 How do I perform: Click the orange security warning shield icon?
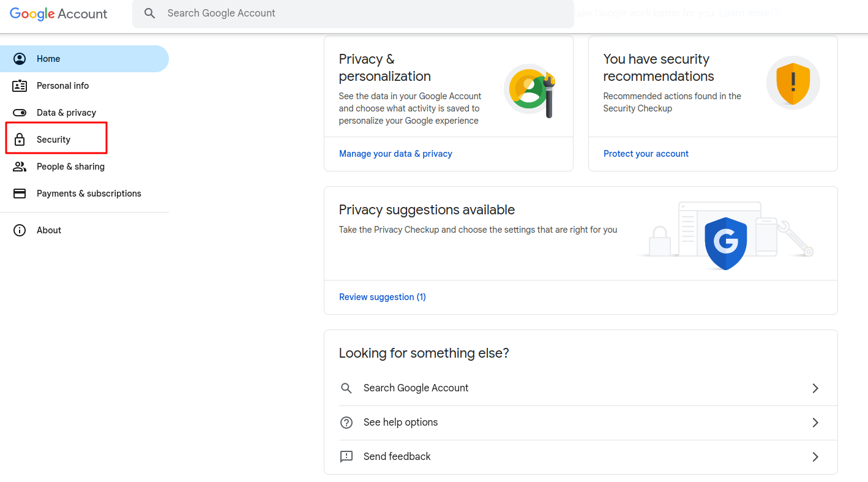tap(793, 83)
